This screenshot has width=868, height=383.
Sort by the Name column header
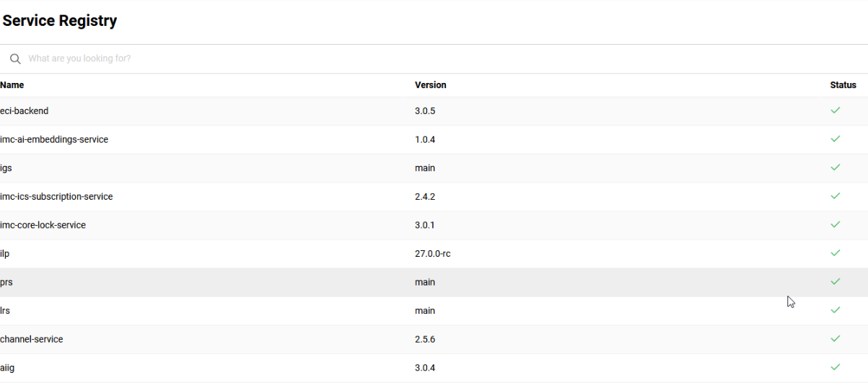pyautogui.click(x=12, y=85)
